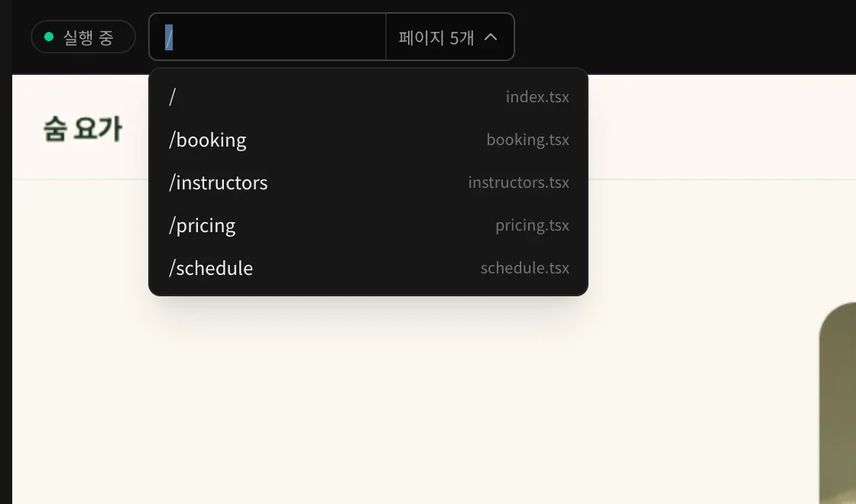This screenshot has height=504, width=856.
Task: Click the URL path input field
Action: 267,37
